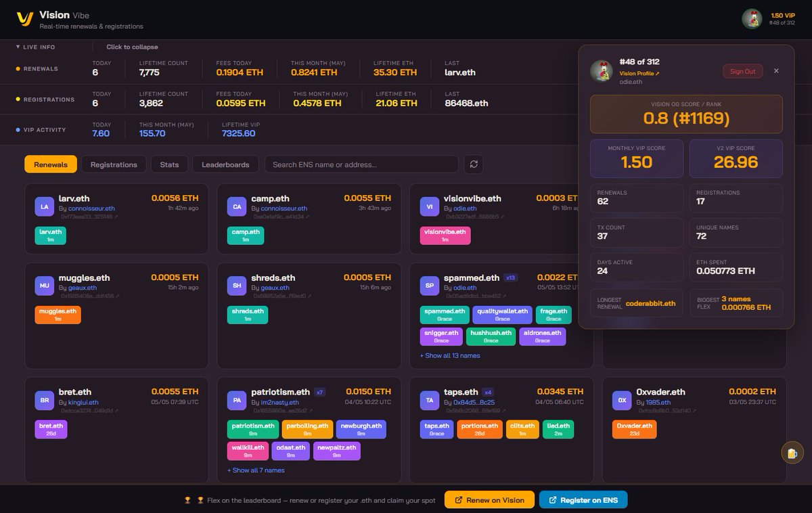Screen dimensions: 812x513
Task: Click the Sign Out button
Action: point(742,71)
